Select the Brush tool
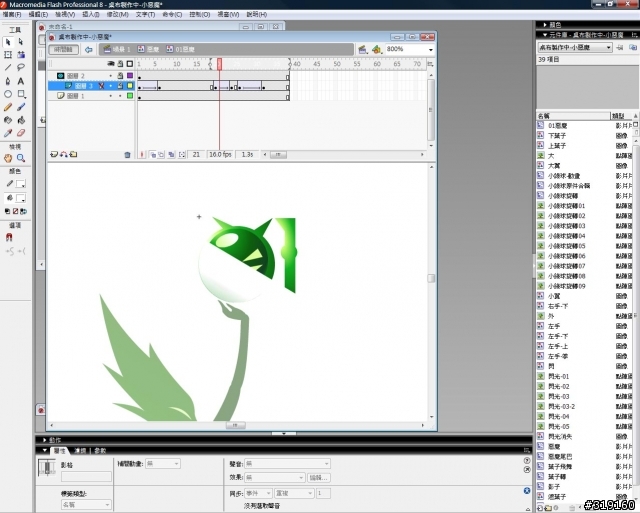The width and height of the screenshot is (640, 513). (21, 107)
